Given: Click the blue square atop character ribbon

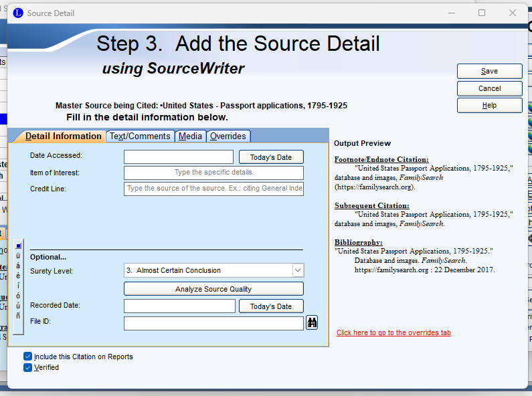Looking at the screenshot, I should coord(18,245).
